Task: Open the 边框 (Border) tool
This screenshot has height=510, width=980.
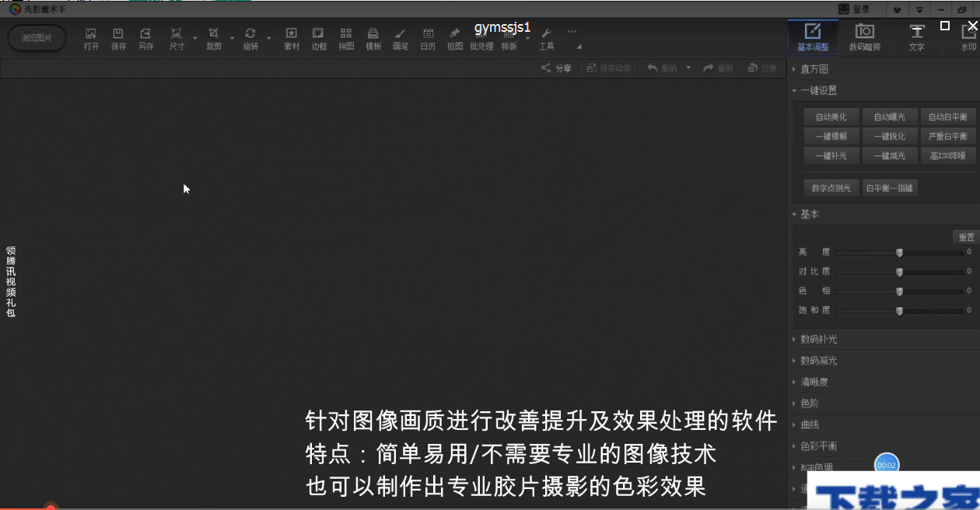Action: [x=318, y=35]
